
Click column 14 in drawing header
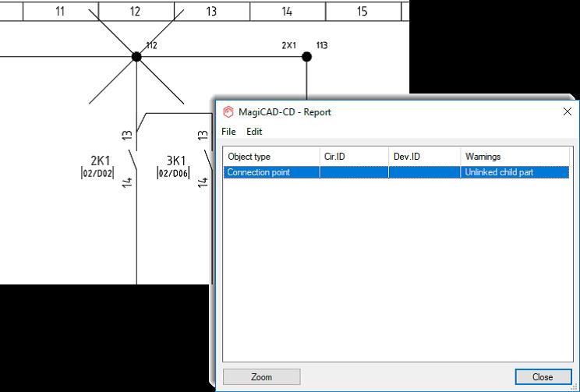click(x=288, y=11)
